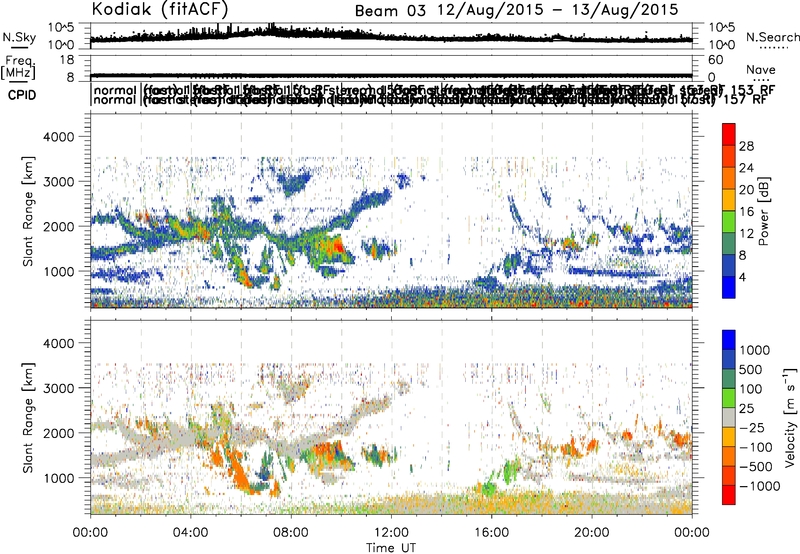Click '4000' on the power panel range axis
The height and width of the screenshot is (554, 800).
[x=58, y=137]
